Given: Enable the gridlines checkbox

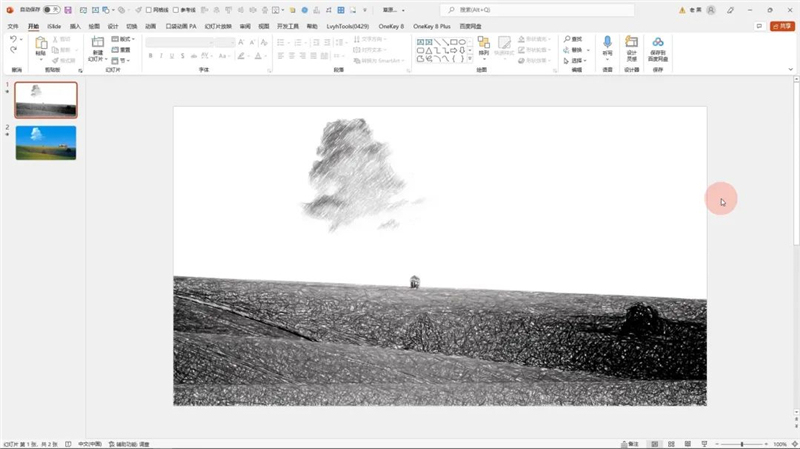Looking at the screenshot, I should tap(149, 10).
